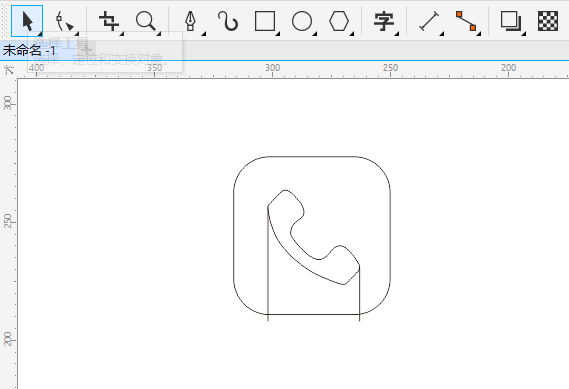Click the ruler origin corner icon
The height and width of the screenshot is (389, 569).
9,70
